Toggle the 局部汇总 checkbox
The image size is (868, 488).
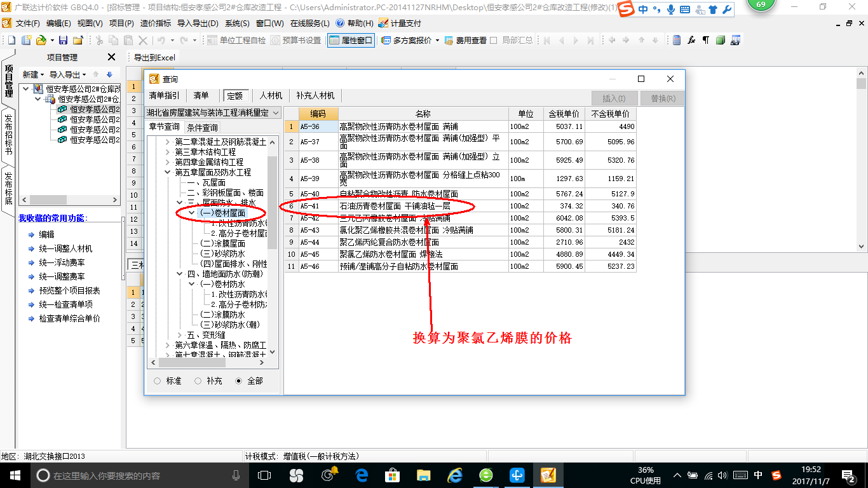tap(494, 40)
